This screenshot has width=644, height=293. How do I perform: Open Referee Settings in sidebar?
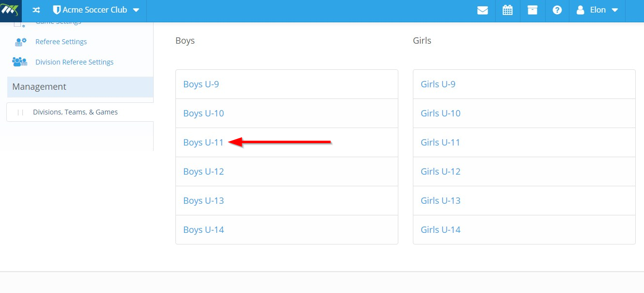(61, 42)
